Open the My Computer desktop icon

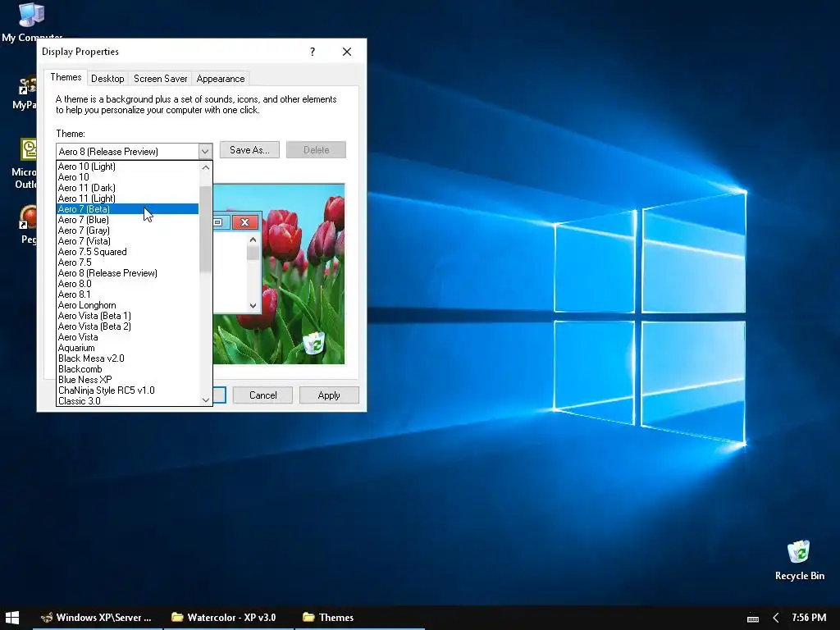click(x=31, y=21)
